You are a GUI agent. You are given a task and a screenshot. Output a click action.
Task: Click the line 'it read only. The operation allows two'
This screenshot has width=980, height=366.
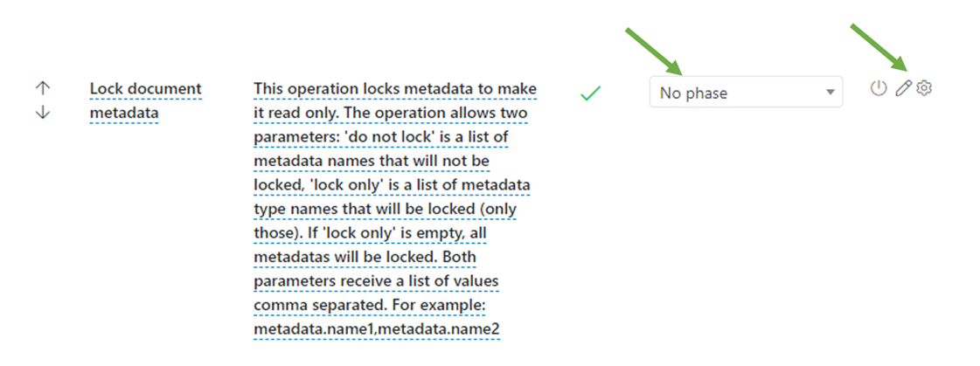click(389, 114)
